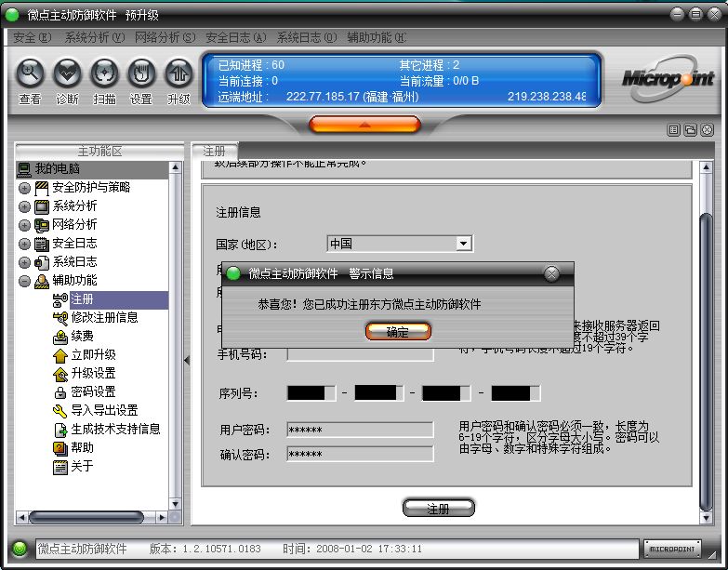Start a scan with the 扫描 icon

point(104,73)
